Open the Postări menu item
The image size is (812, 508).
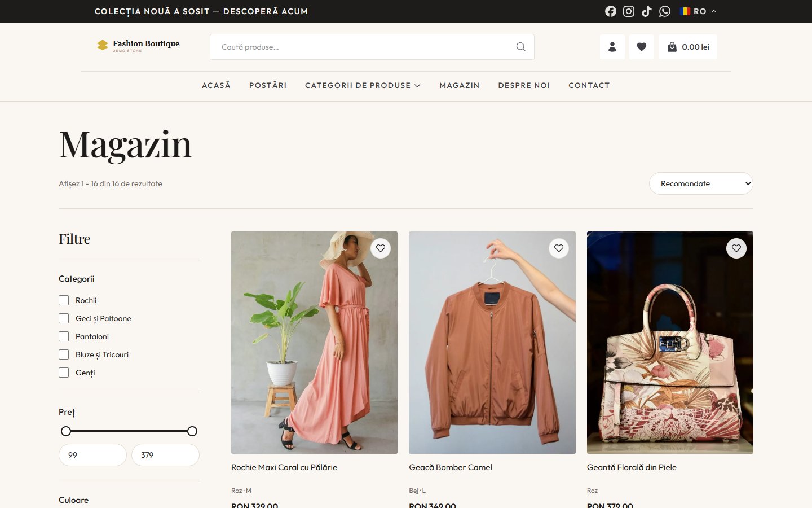click(x=268, y=85)
